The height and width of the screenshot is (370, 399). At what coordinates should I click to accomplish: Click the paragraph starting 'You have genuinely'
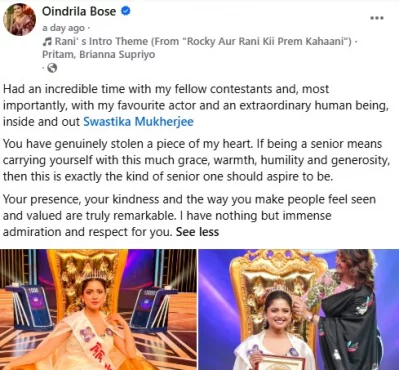pos(197,160)
